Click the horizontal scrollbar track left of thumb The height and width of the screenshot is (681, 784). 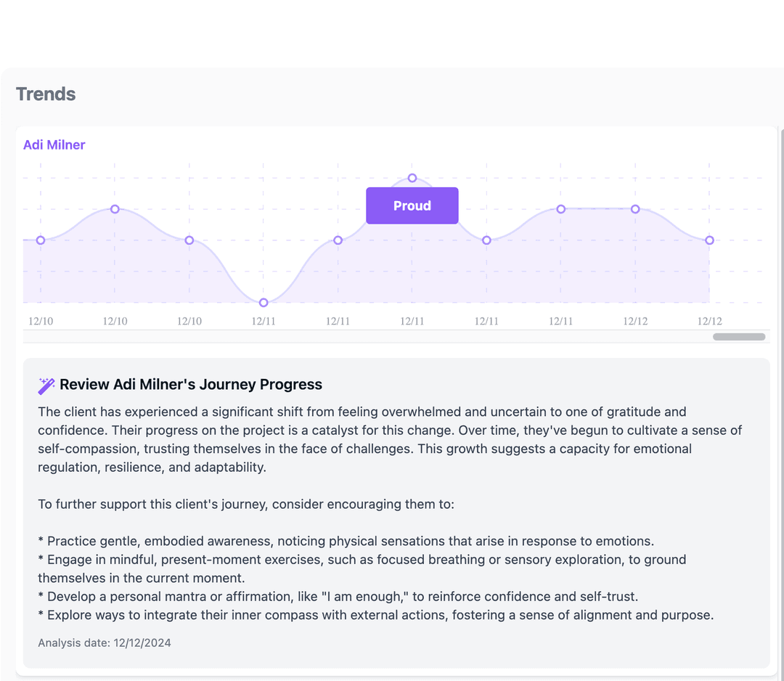tap(363, 337)
